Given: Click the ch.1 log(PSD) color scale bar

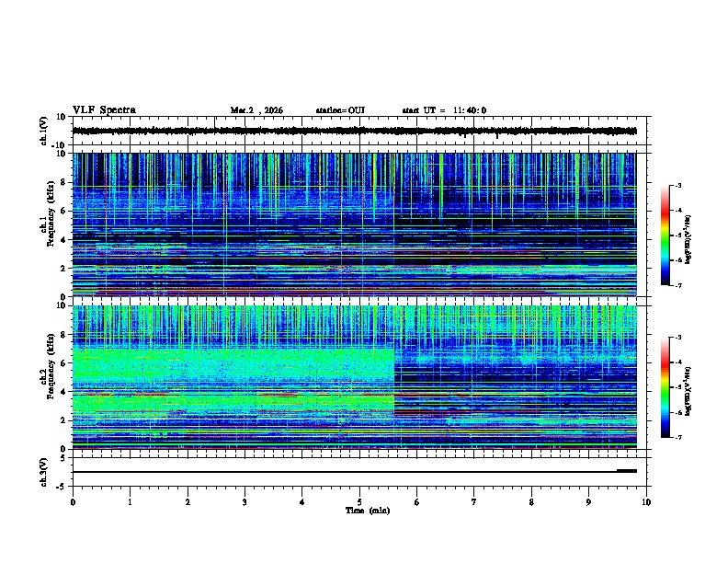Looking at the screenshot, I should 665,236.
